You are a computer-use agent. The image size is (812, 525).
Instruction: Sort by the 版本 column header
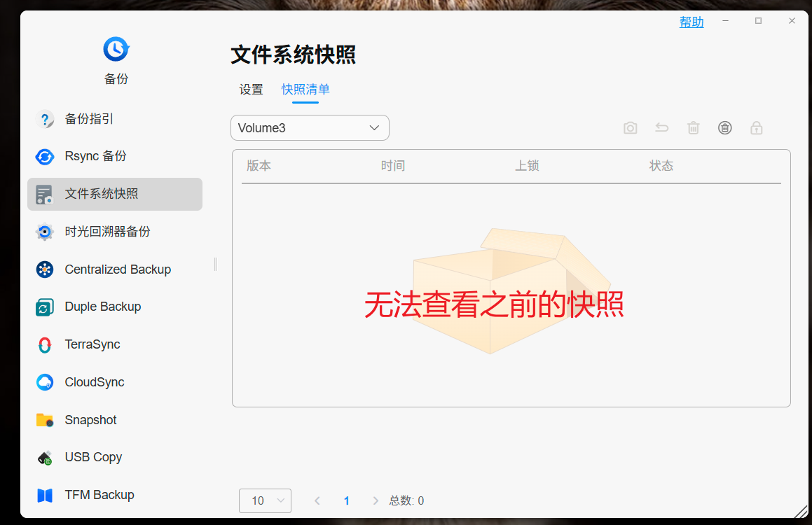pyautogui.click(x=259, y=165)
